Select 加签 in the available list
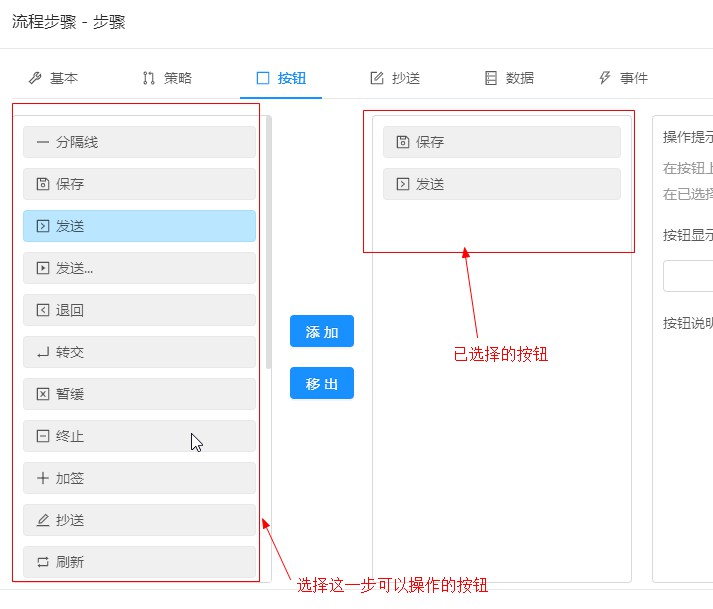The image size is (713, 609). [x=140, y=478]
